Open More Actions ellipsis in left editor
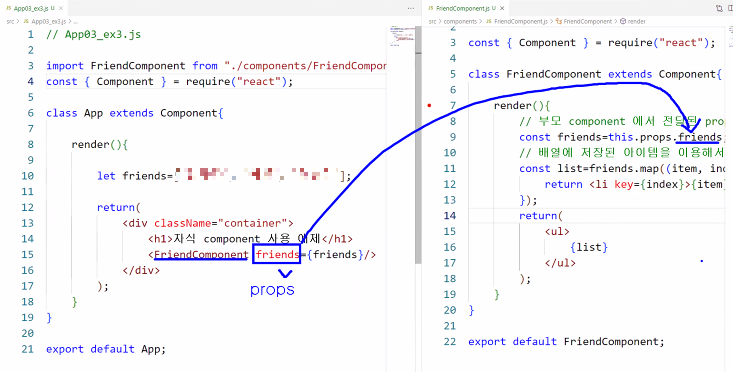 coord(411,8)
